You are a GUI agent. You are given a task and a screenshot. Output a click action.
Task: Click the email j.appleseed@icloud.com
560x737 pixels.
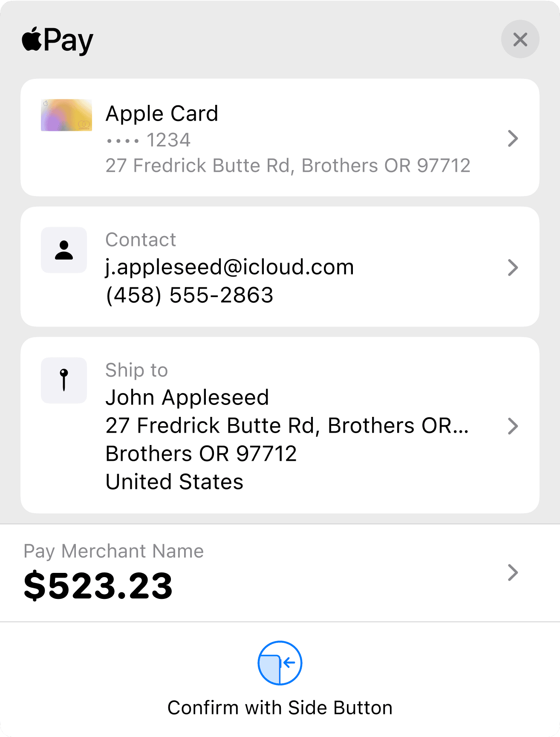click(x=230, y=267)
